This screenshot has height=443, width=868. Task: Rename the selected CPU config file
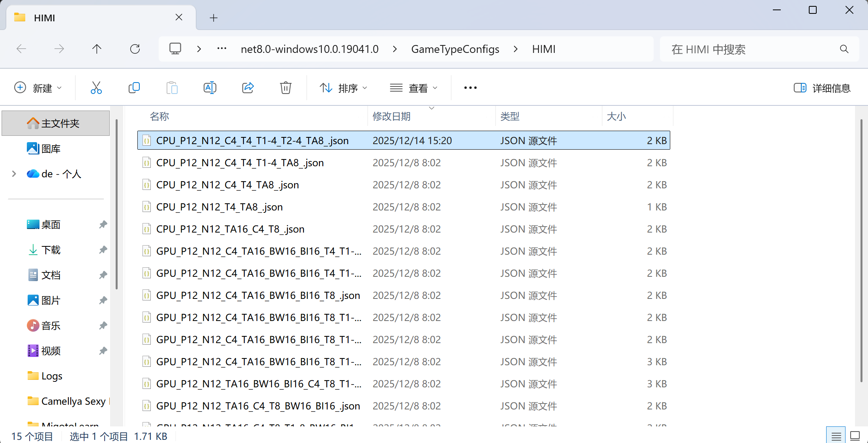pyautogui.click(x=210, y=88)
